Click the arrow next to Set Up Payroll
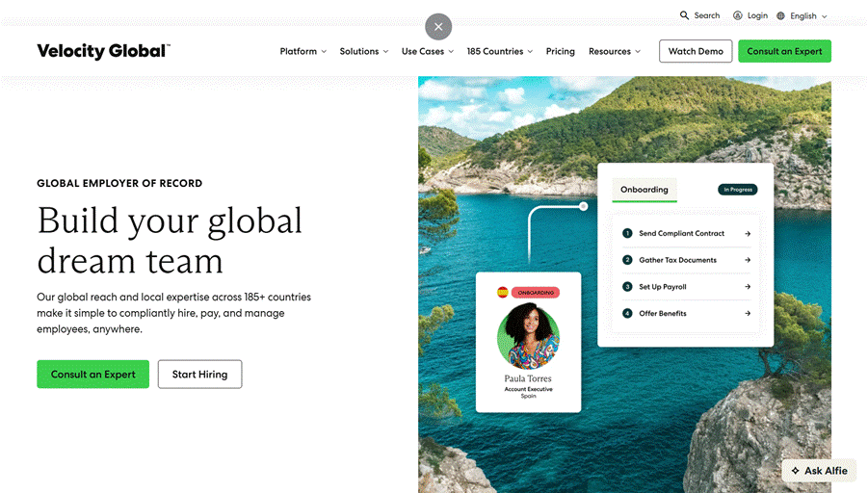This screenshot has width=868, height=493. (x=748, y=287)
